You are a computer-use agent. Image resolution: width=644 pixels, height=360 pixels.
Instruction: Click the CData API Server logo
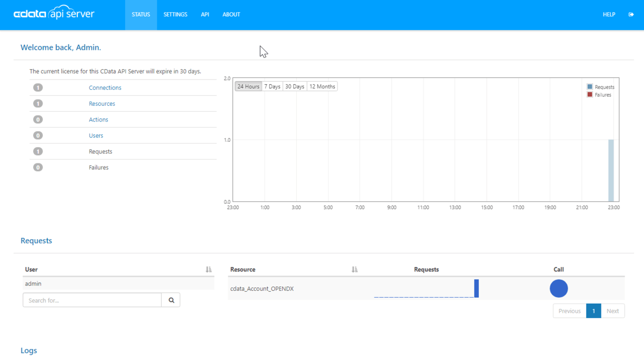coord(54,13)
